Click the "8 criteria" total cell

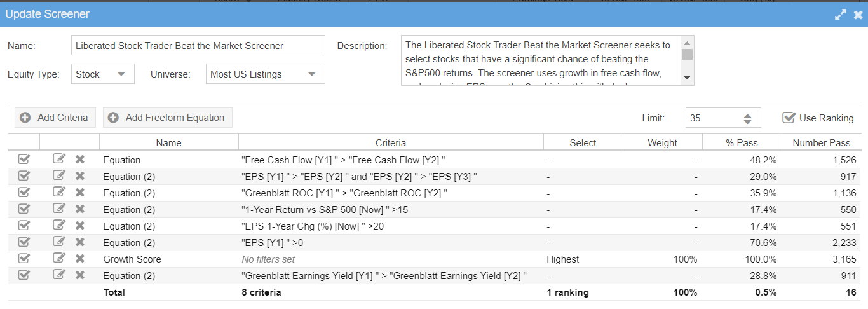click(x=261, y=292)
